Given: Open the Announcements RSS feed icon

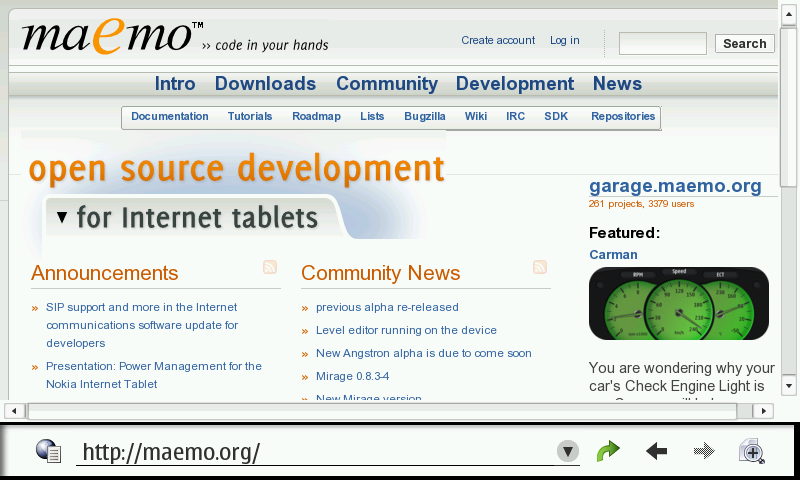Looking at the screenshot, I should 270,267.
